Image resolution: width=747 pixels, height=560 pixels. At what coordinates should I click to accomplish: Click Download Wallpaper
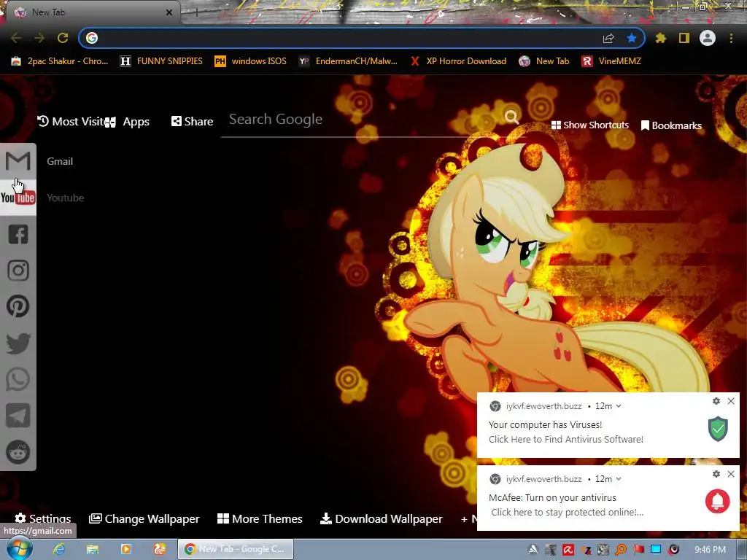[x=381, y=518]
